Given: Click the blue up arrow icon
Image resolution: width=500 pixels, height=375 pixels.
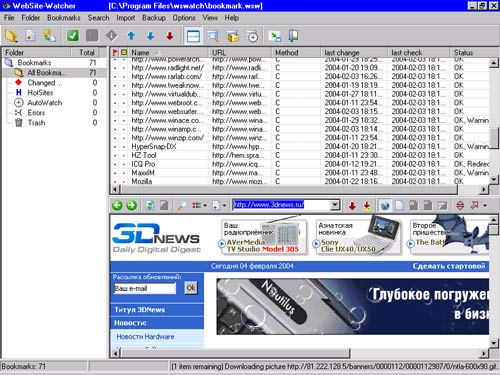Looking at the screenshot, I should 131,36.
